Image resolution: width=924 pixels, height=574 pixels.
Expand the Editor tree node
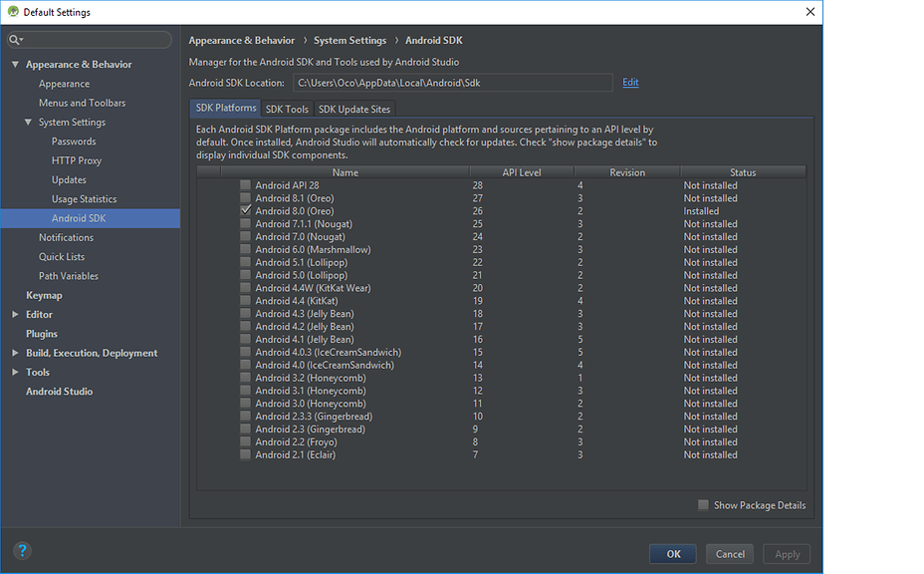15,315
